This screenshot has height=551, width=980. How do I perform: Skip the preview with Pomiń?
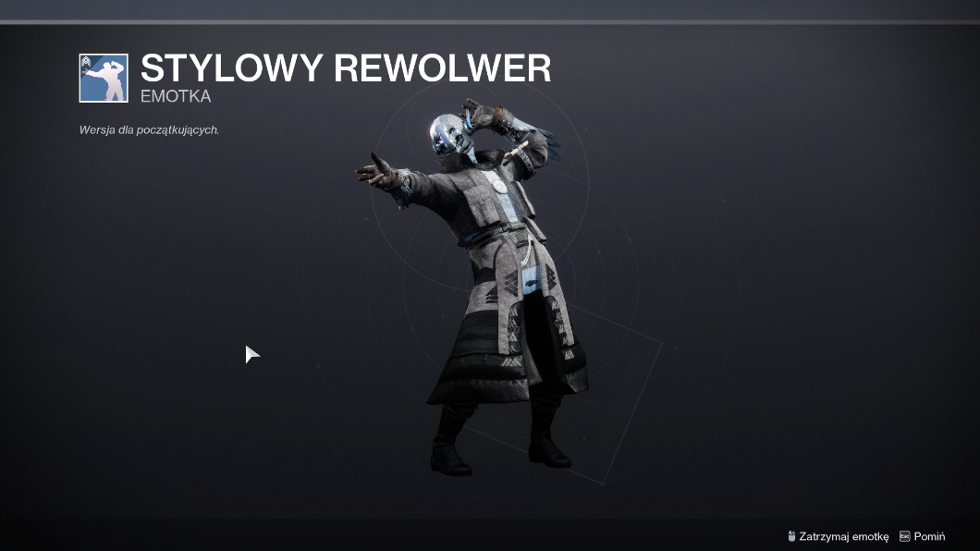(929, 536)
